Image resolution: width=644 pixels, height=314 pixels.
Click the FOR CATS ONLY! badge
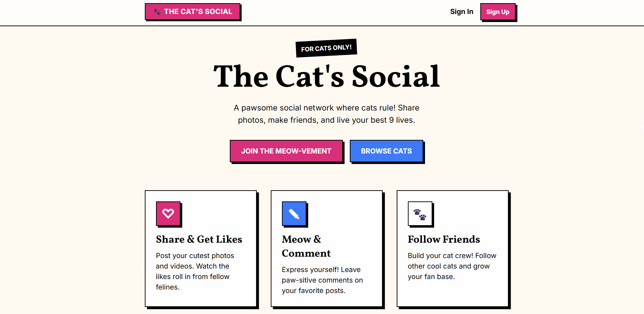(326, 48)
